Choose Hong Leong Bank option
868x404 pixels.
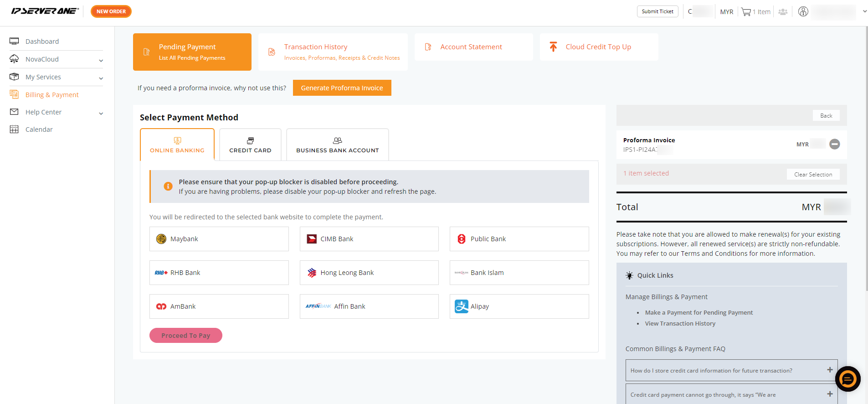point(369,273)
